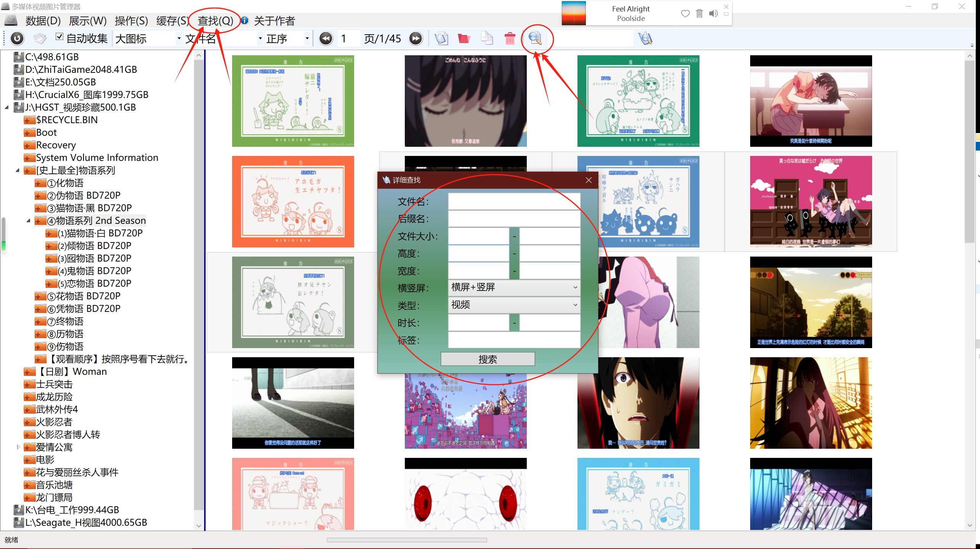Click the refresh/reload circular toolbar icon
This screenshot has width=980, height=549.
click(17, 39)
